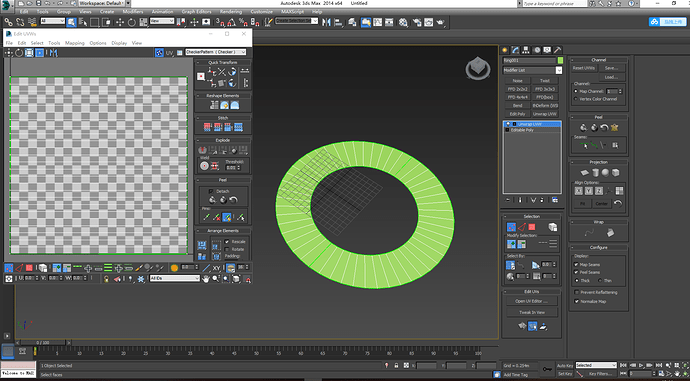Open the All IDs dropdown in Edit UVWs

(x=175, y=278)
